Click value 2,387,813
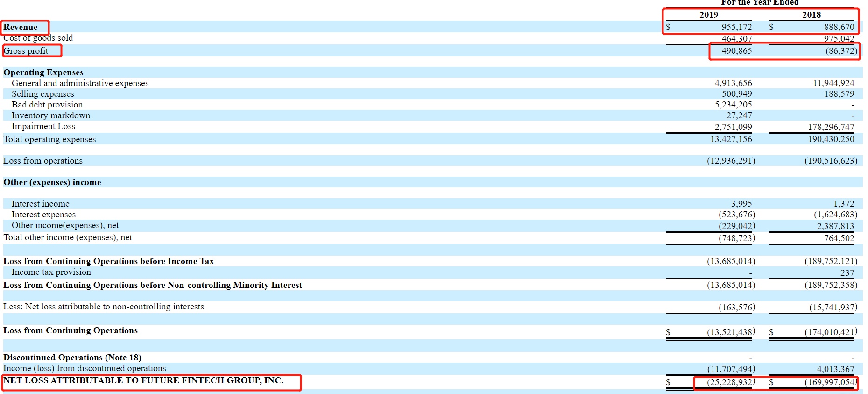Viewport: 868px width, 394px height. pyautogui.click(x=836, y=226)
